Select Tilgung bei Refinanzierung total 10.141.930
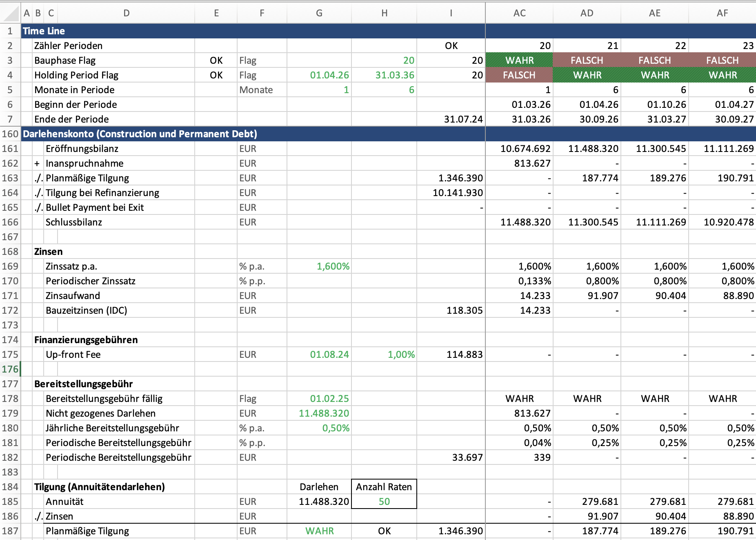The width and height of the screenshot is (756, 540). [x=451, y=193]
